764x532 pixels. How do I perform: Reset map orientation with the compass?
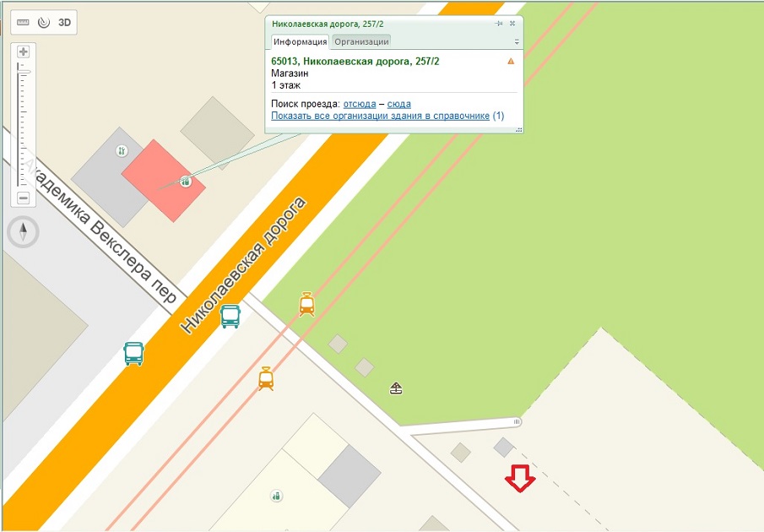[x=24, y=231]
